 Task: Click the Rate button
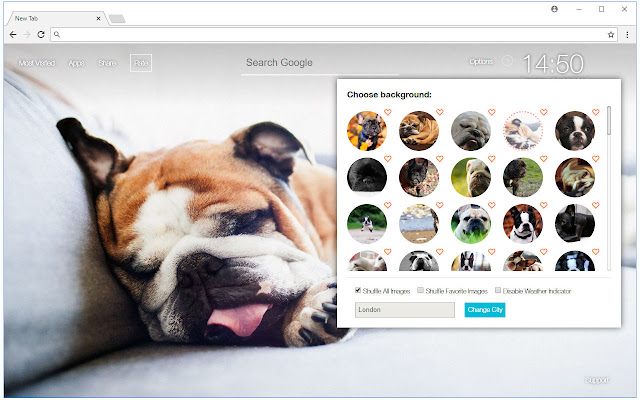(141, 63)
